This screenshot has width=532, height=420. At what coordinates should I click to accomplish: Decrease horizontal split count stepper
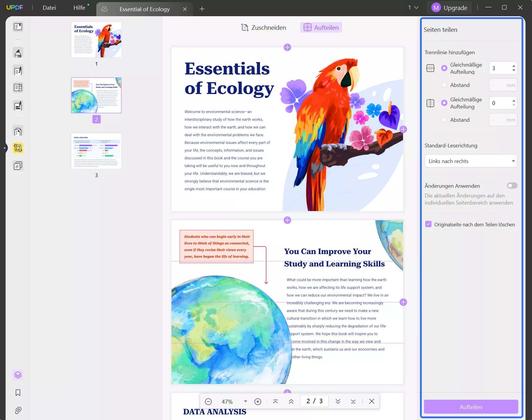(514, 70)
